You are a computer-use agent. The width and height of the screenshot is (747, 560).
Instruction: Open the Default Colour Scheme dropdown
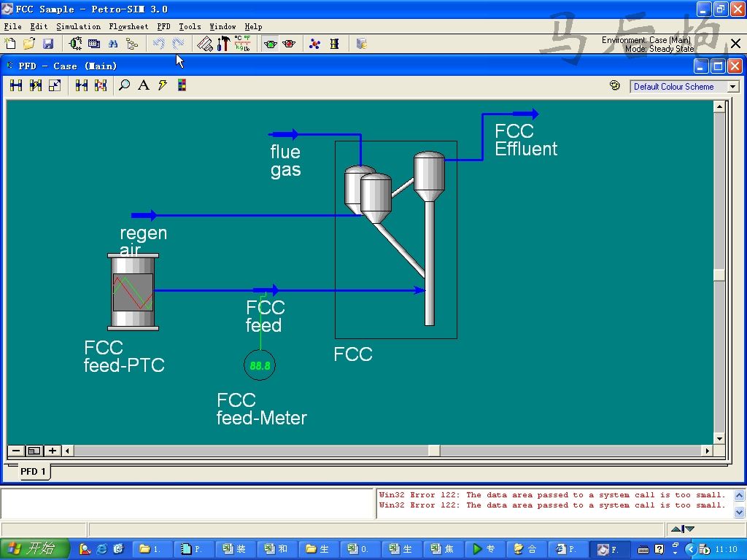684,86
